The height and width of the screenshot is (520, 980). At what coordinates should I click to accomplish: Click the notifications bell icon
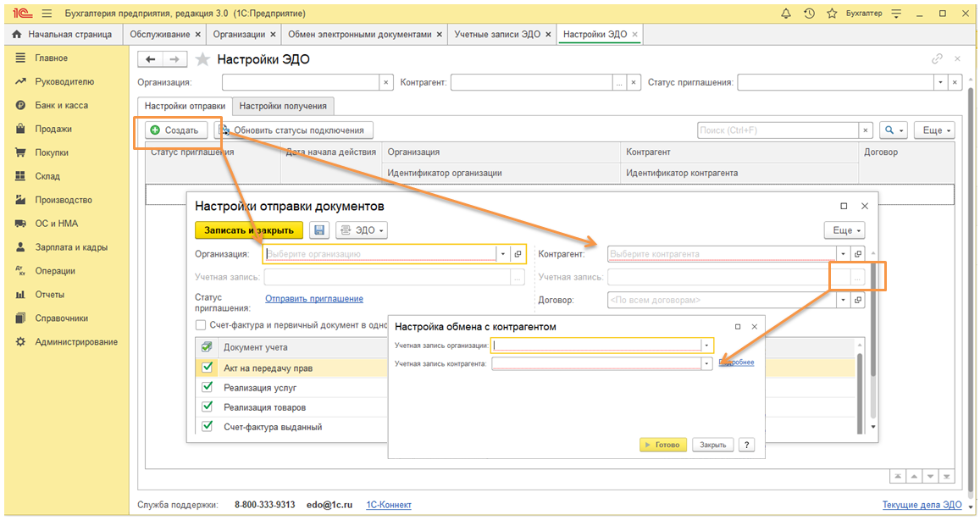[786, 14]
